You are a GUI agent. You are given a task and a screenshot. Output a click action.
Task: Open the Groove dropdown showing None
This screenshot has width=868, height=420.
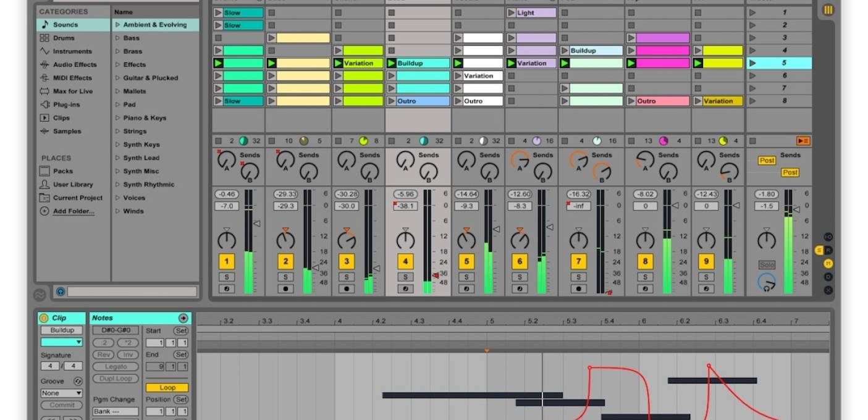61,393
